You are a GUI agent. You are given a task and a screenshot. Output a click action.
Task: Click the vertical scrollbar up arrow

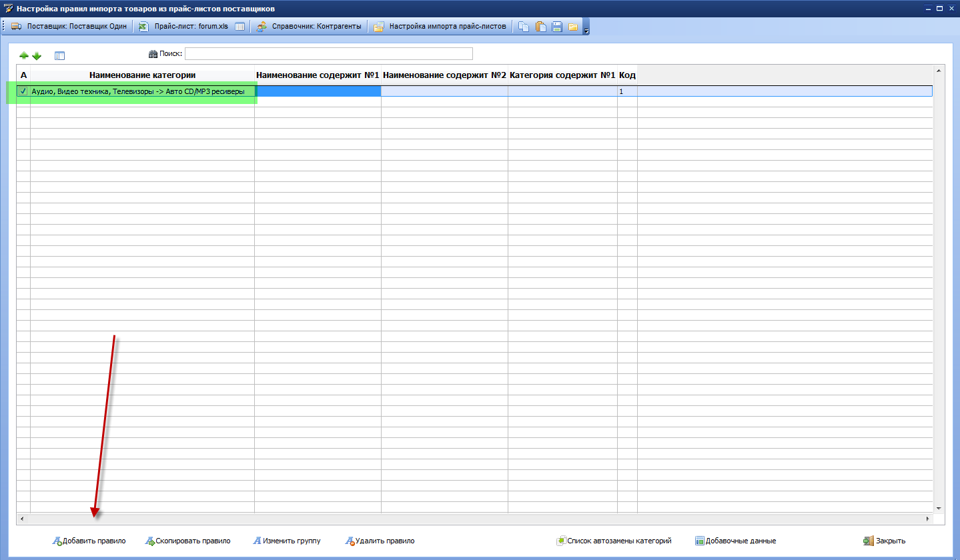click(940, 70)
